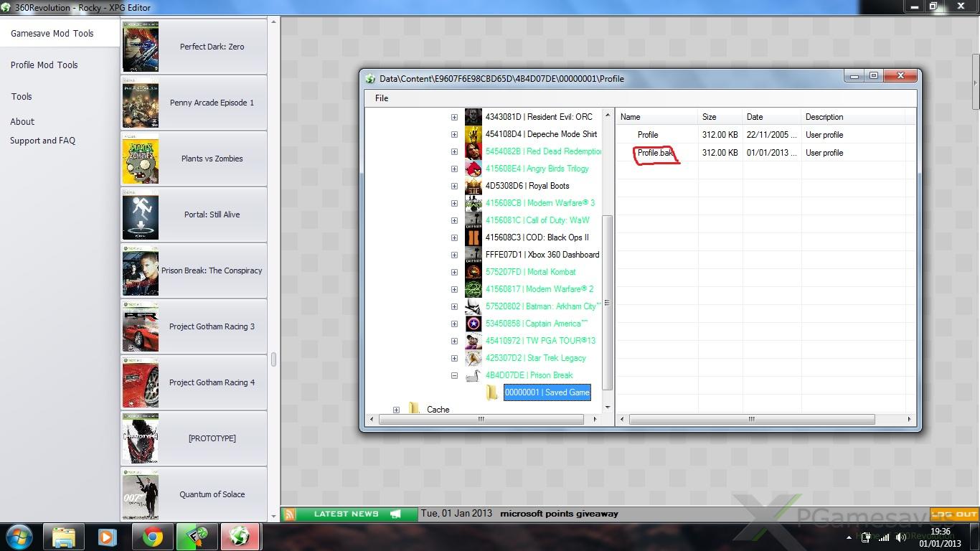Select Gamesave Mod Tools in sidebar
The image size is (980, 551).
[x=52, y=33]
